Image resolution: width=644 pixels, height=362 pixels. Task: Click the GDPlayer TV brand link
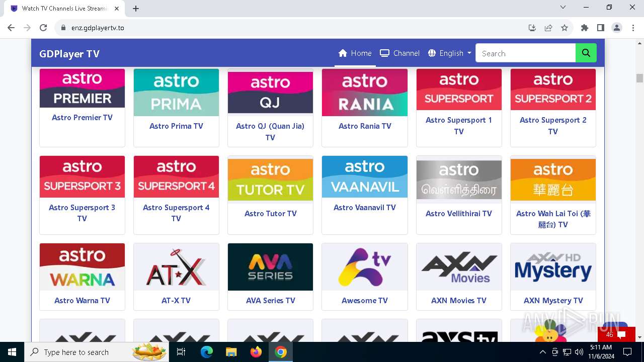click(69, 54)
